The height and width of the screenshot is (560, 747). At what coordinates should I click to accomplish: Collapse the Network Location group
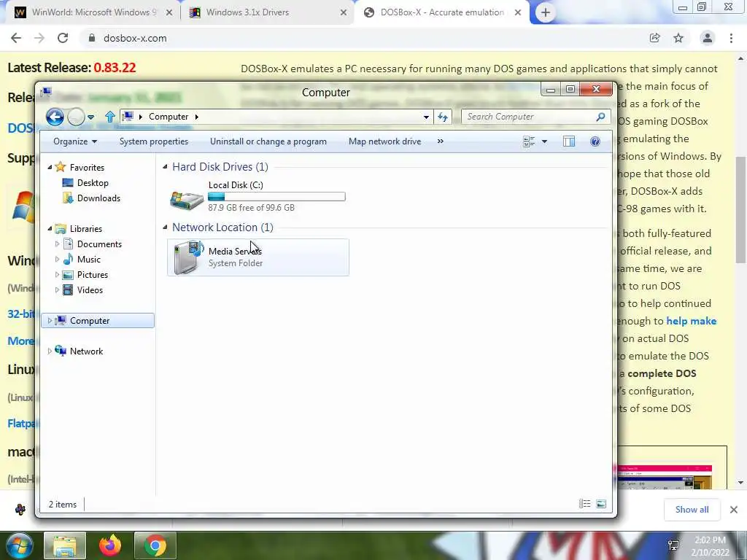coord(165,227)
